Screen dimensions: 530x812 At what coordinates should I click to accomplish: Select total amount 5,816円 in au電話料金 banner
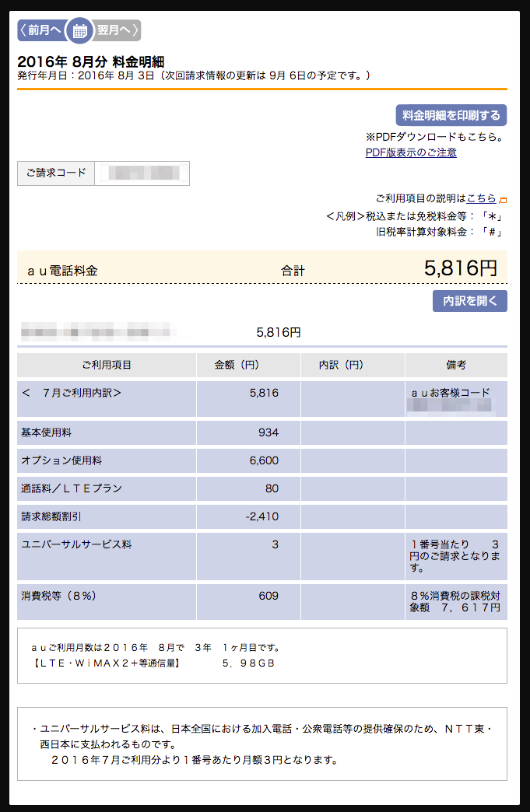tap(461, 268)
